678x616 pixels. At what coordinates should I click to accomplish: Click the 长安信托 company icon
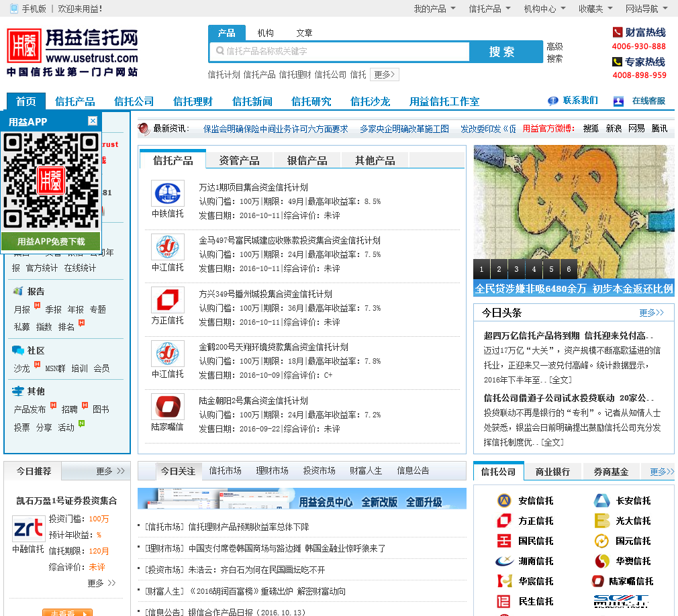coord(601,501)
